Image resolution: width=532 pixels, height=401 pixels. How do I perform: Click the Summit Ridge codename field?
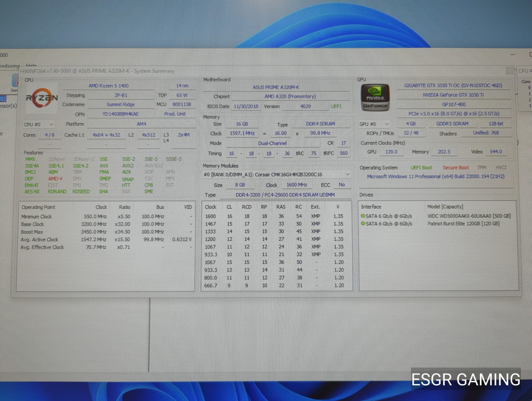tap(121, 105)
